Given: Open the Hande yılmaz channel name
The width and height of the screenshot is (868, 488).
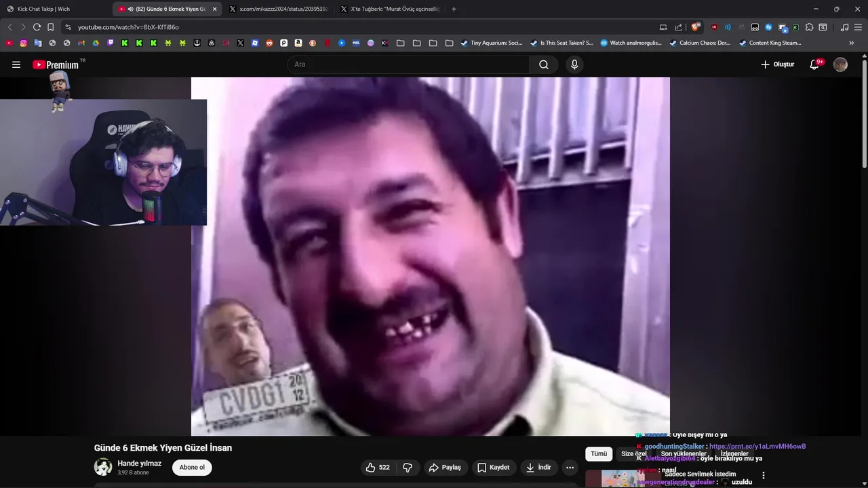Looking at the screenshot, I should click(139, 464).
